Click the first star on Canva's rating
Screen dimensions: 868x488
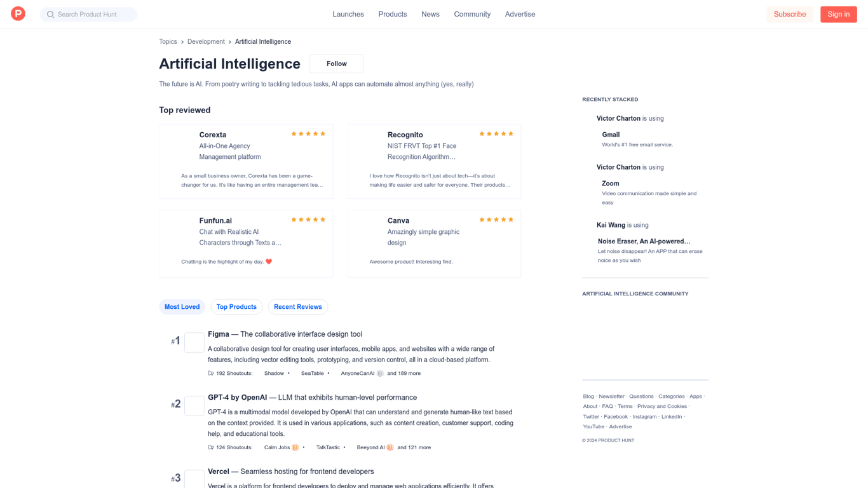(482, 219)
